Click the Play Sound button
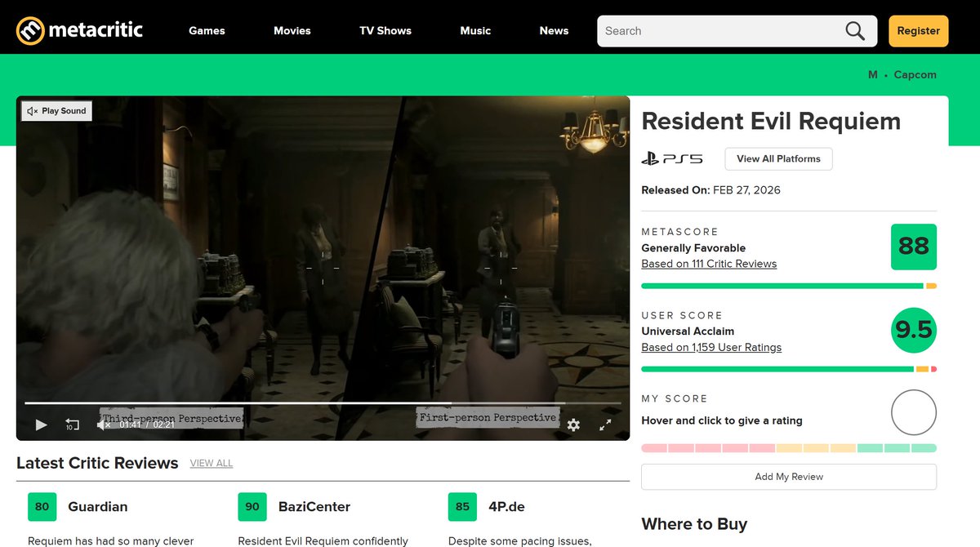 56,111
